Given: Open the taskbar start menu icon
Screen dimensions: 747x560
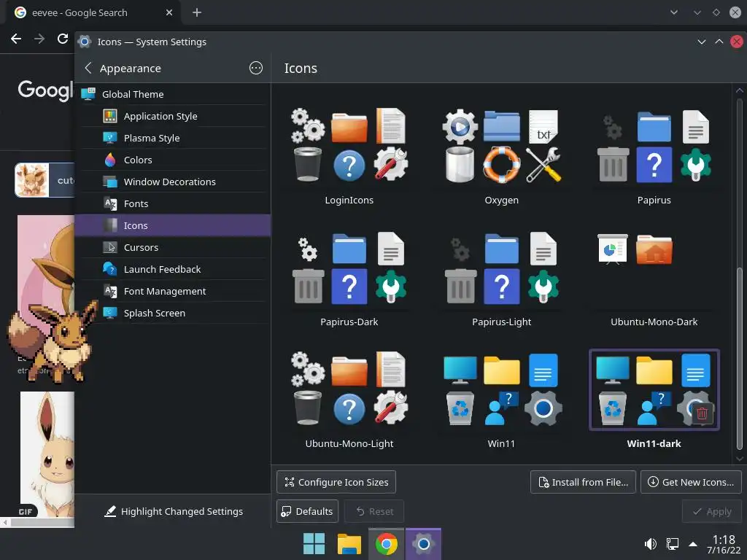Looking at the screenshot, I should point(314,543).
